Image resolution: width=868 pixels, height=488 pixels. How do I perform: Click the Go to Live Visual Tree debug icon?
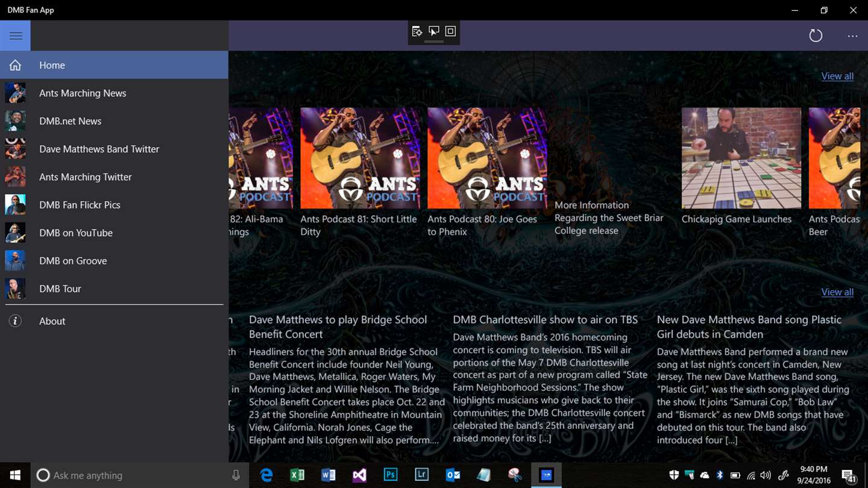pyautogui.click(x=417, y=31)
